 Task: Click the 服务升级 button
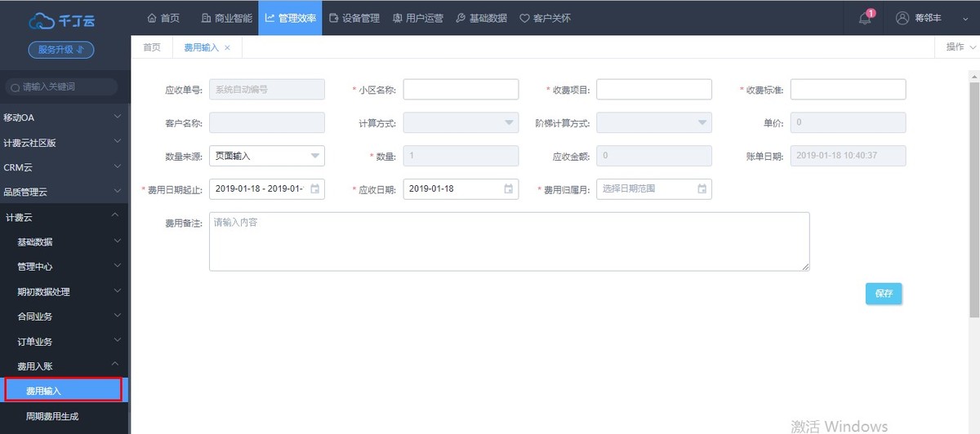point(61,50)
